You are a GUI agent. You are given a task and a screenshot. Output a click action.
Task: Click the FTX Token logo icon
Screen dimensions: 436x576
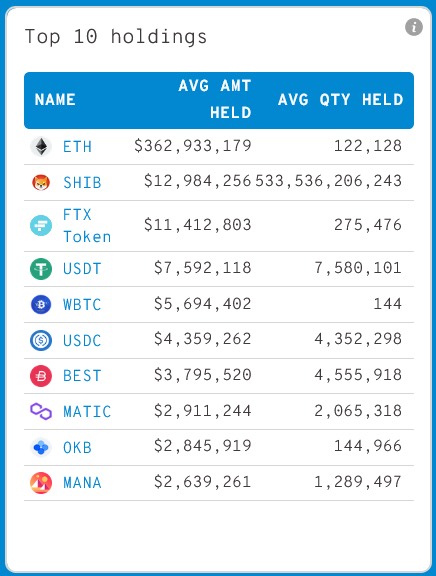pyautogui.click(x=41, y=226)
